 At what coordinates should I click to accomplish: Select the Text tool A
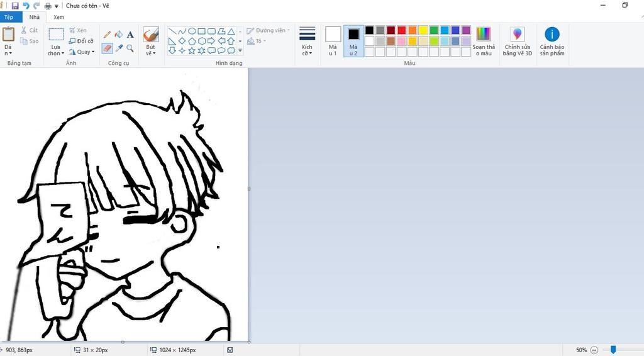click(130, 35)
